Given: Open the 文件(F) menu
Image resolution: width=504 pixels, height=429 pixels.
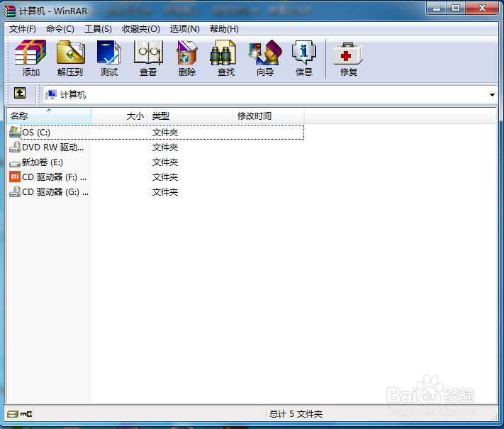Looking at the screenshot, I should (x=23, y=29).
